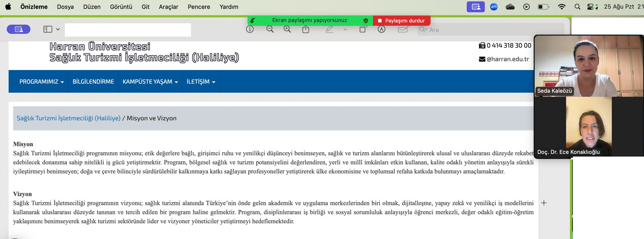Open the form filling tool icon
Screen dimensions: 644x239
pos(403,30)
